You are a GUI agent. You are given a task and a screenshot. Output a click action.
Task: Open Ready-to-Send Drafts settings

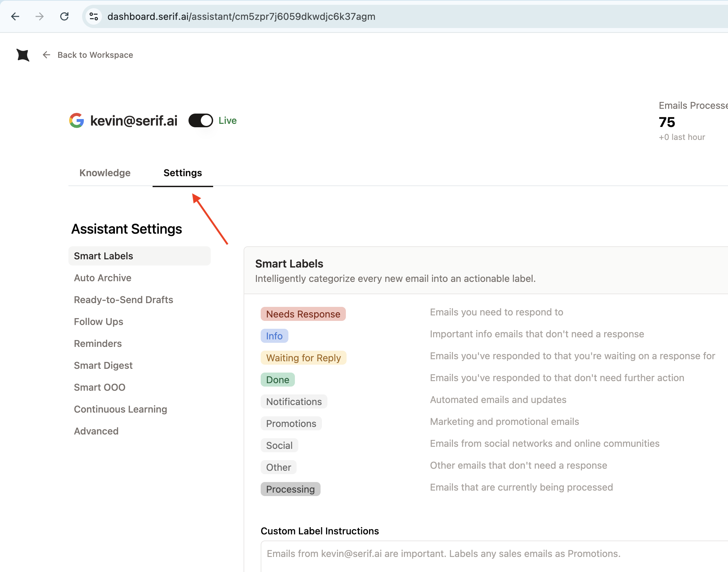(x=123, y=300)
